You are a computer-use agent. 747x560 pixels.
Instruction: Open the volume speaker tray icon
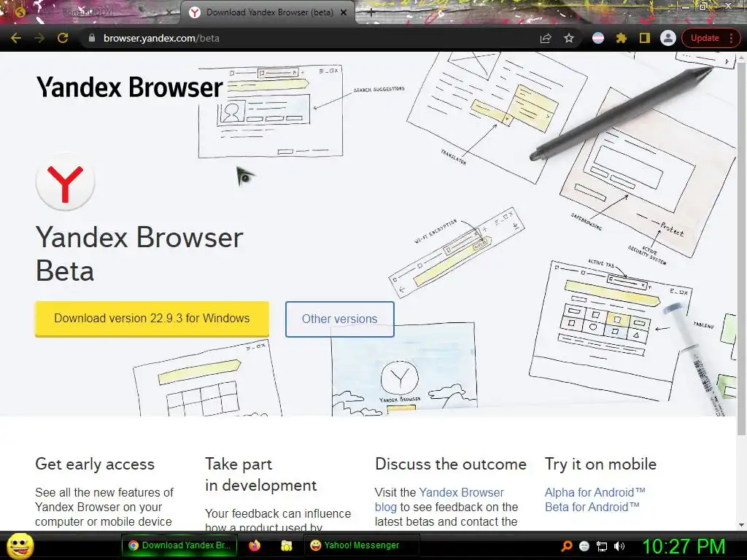[x=619, y=546]
